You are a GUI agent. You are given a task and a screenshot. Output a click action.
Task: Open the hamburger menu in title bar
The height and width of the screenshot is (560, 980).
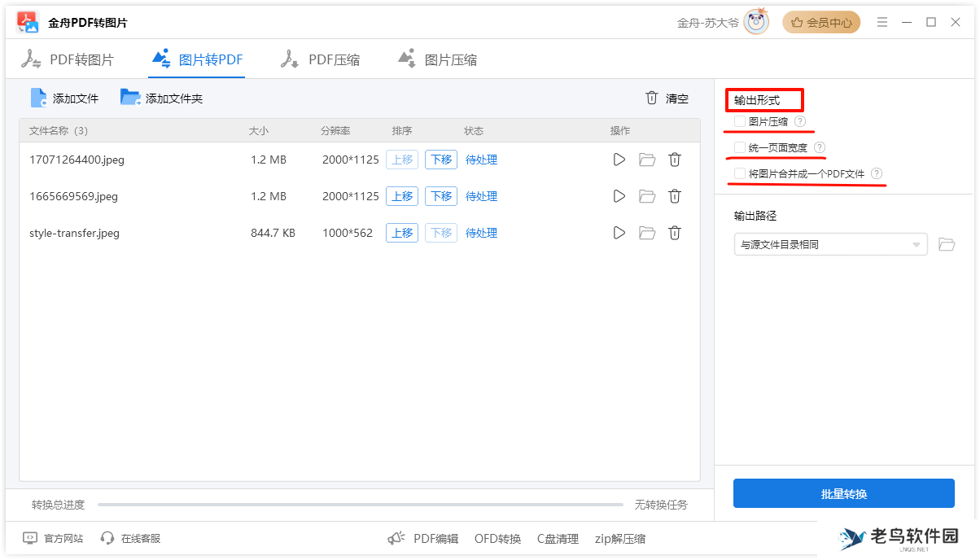coord(882,22)
